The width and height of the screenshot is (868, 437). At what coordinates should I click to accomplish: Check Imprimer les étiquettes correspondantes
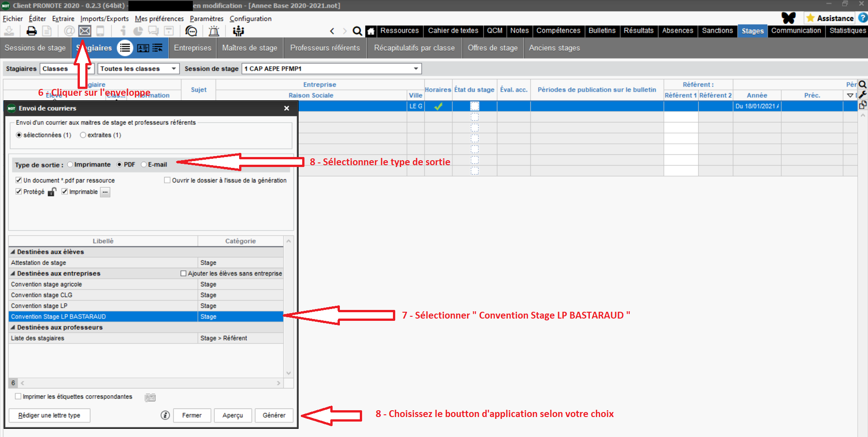(18, 396)
